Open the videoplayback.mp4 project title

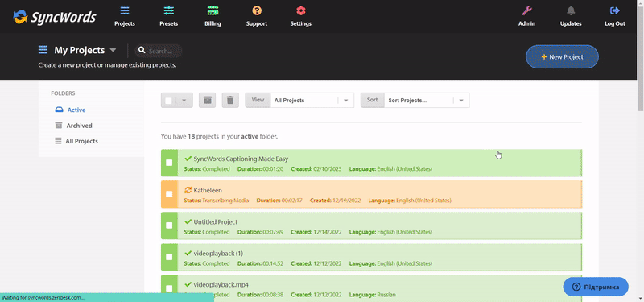(x=221, y=285)
